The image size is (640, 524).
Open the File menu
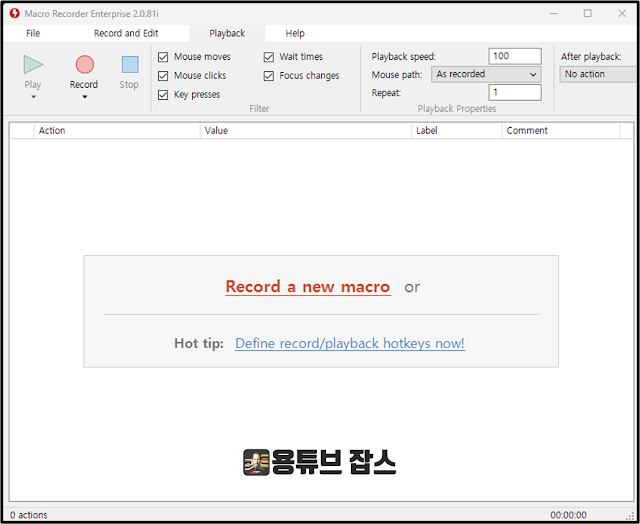(33, 33)
